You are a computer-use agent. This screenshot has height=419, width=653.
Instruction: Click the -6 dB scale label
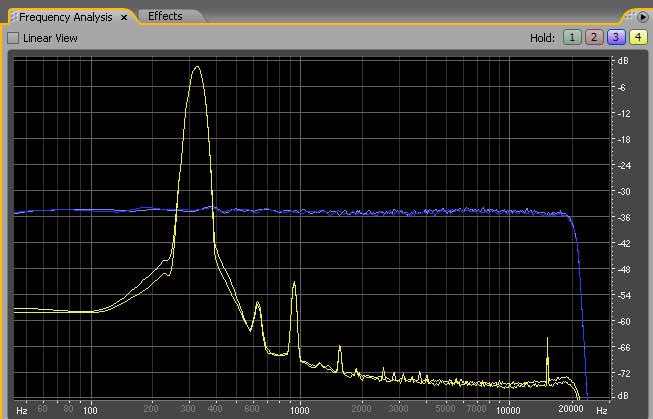click(x=623, y=87)
